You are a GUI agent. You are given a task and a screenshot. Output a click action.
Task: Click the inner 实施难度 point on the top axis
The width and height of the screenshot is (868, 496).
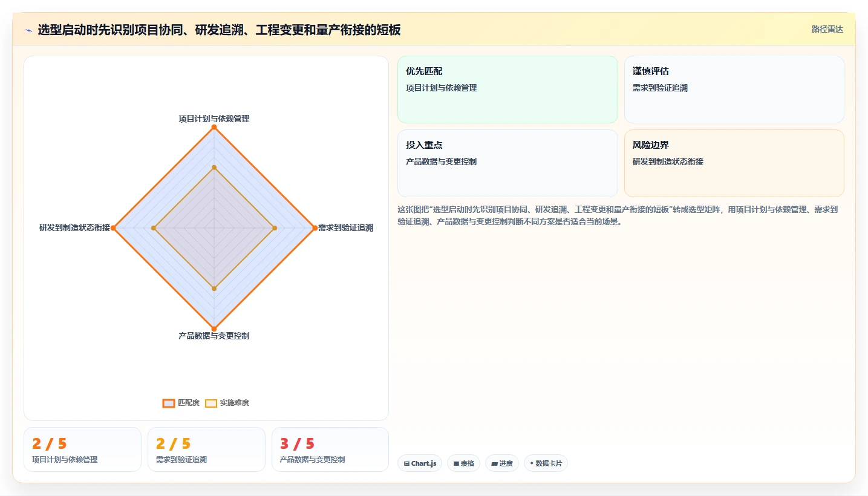click(x=214, y=167)
